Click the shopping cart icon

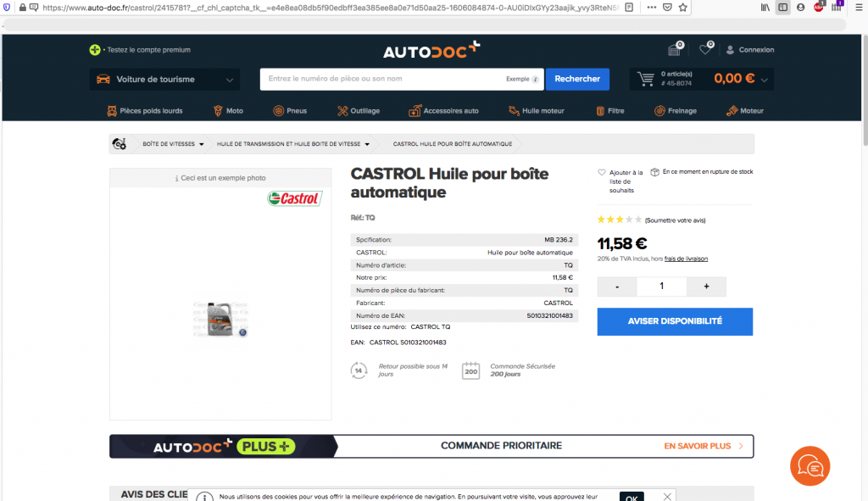click(645, 79)
